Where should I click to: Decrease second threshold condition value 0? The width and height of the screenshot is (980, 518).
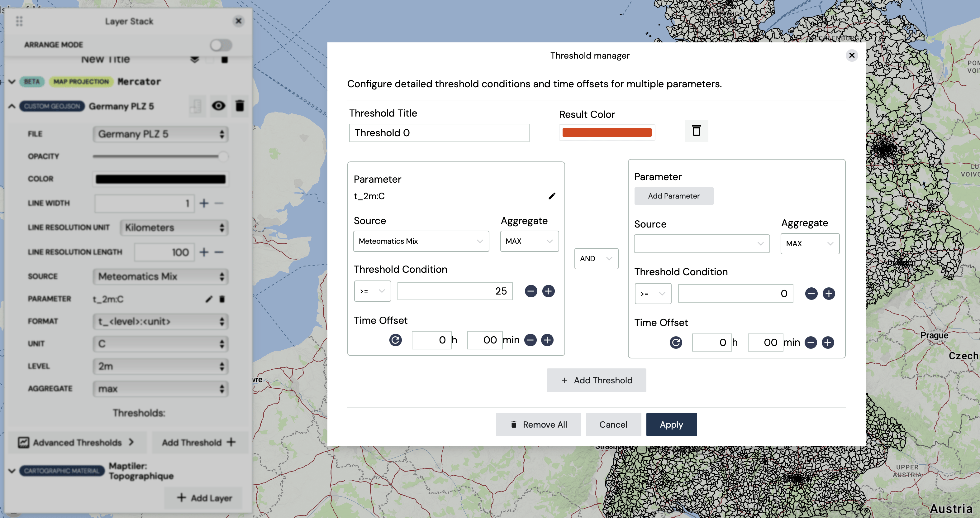tap(811, 294)
